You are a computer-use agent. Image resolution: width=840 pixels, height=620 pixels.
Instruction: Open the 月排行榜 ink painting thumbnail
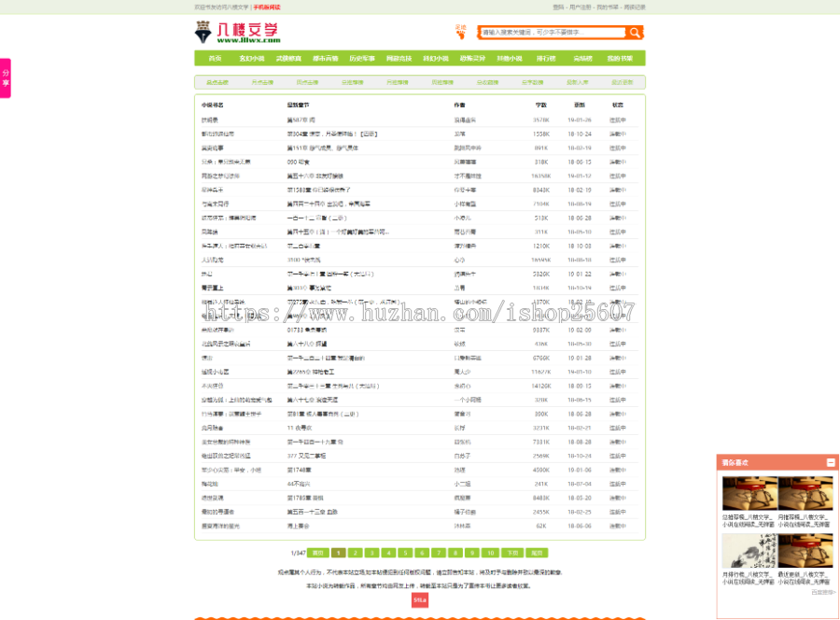coord(749,551)
